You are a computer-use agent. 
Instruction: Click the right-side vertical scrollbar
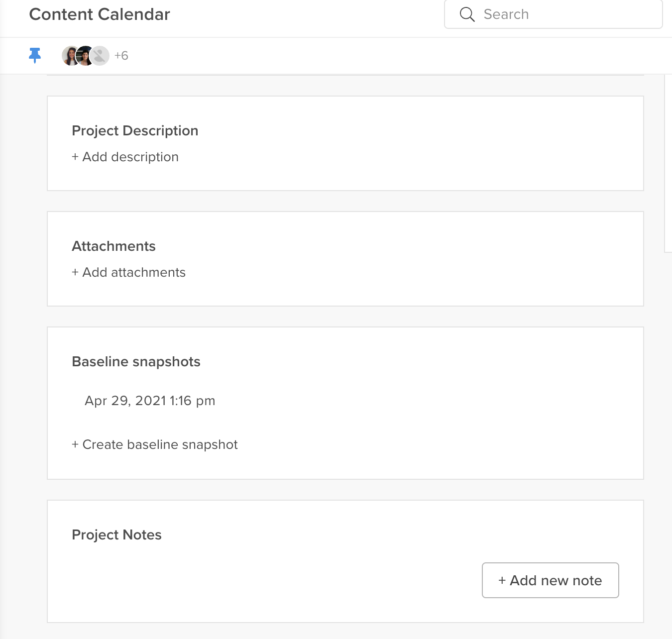[668, 163]
